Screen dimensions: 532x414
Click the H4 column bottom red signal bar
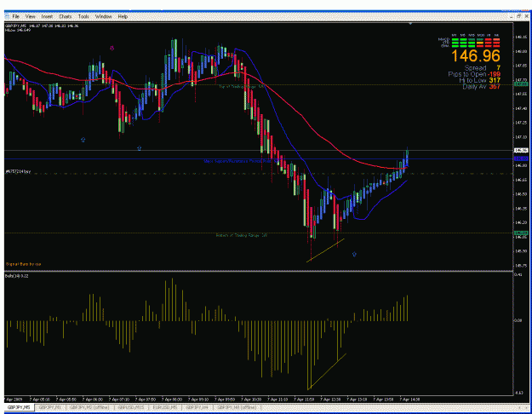coord(497,45)
